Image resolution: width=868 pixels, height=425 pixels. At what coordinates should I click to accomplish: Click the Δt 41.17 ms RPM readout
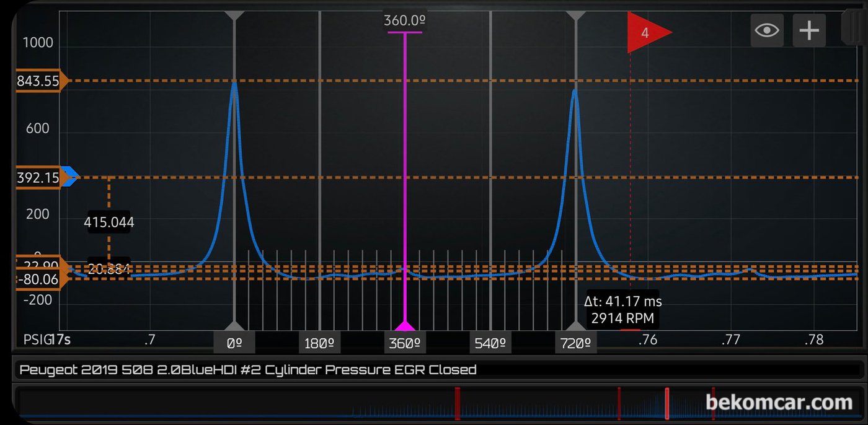click(622, 310)
